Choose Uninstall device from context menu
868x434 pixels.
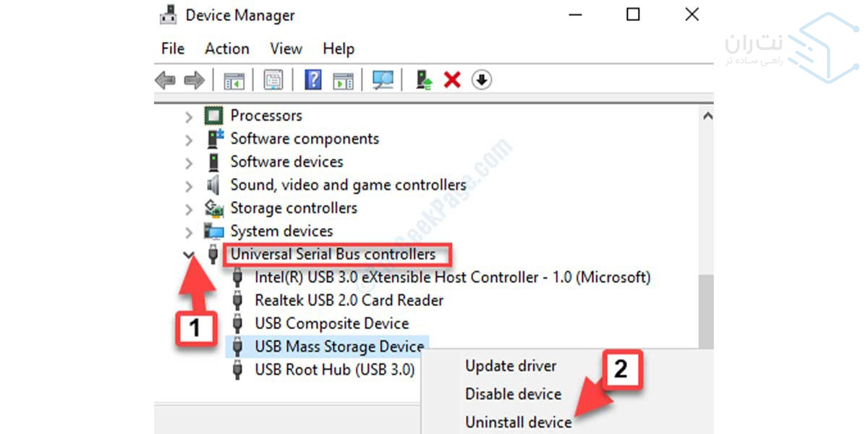coord(518,422)
